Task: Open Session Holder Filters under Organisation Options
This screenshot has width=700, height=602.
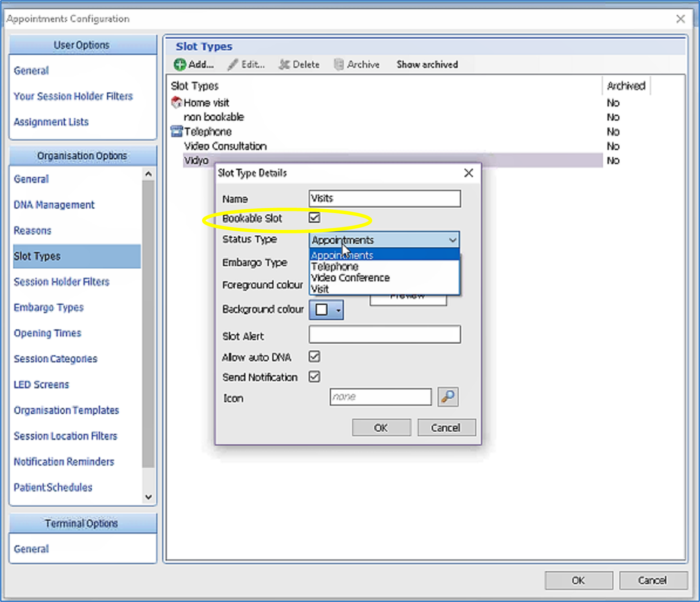Action: tap(62, 282)
